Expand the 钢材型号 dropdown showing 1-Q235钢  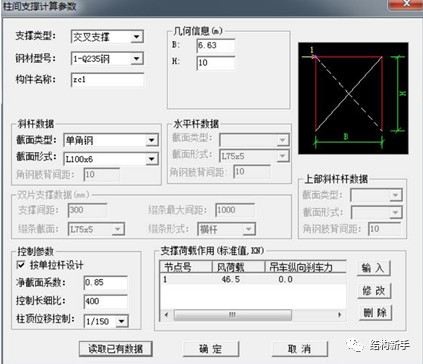click(107, 59)
